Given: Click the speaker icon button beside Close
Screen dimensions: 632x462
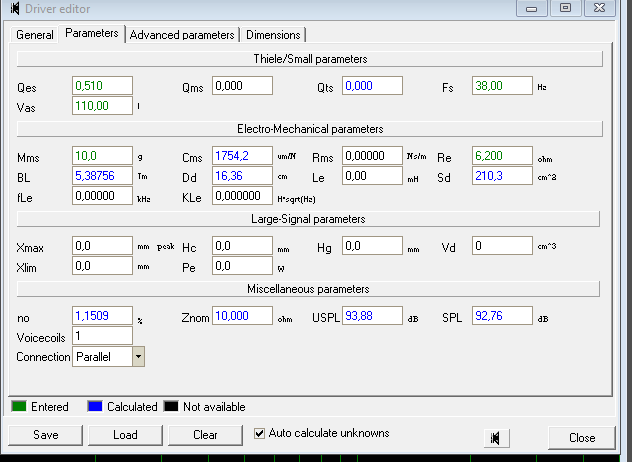Looking at the screenshot, I should click(x=494, y=437).
